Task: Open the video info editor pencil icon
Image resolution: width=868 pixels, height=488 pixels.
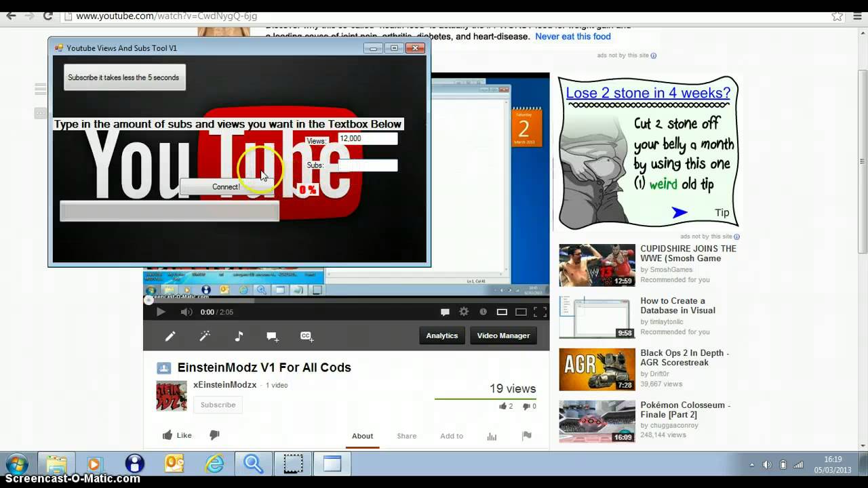Action: click(x=170, y=336)
